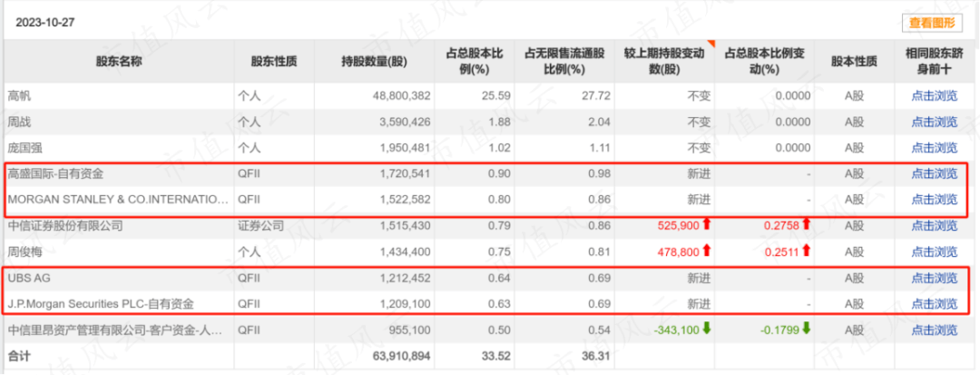Screen dimensions: 980x375
Task: Click the 股本性质 column header
Action: pyautogui.click(x=854, y=61)
